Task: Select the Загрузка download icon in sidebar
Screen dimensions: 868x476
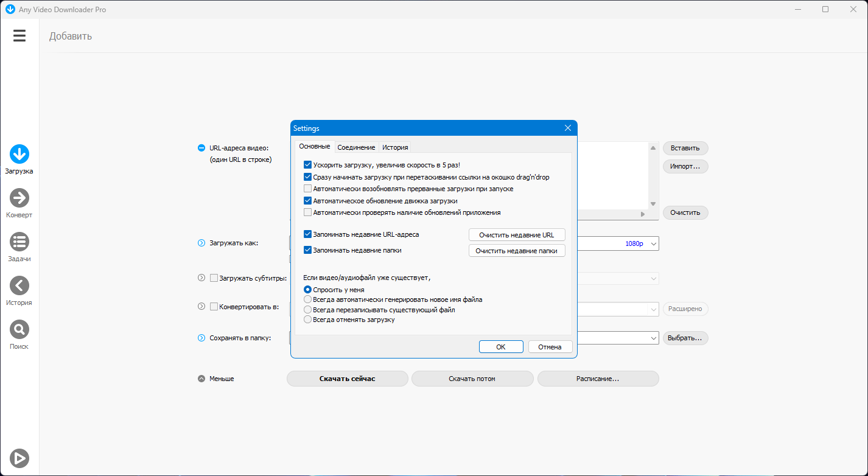Action: [x=19, y=154]
